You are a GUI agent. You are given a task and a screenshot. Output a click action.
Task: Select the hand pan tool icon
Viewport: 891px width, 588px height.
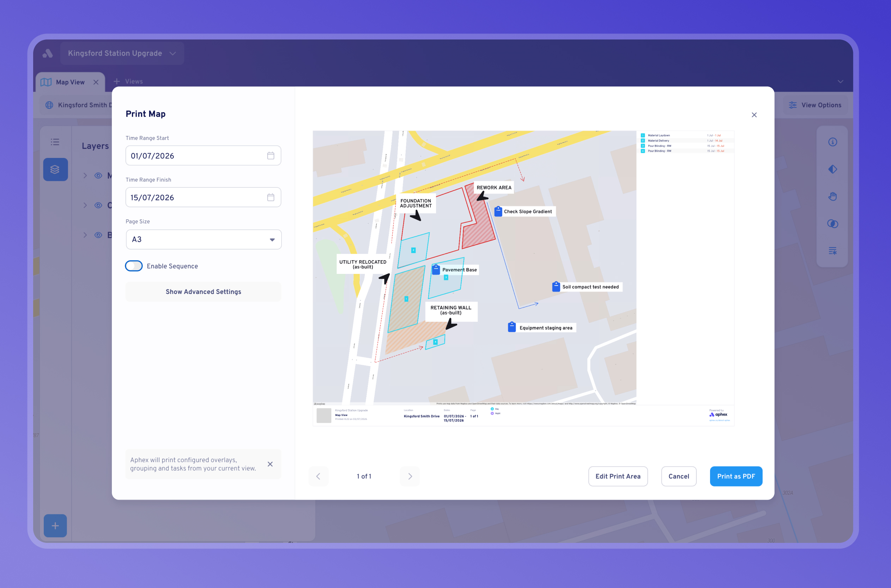click(832, 196)
